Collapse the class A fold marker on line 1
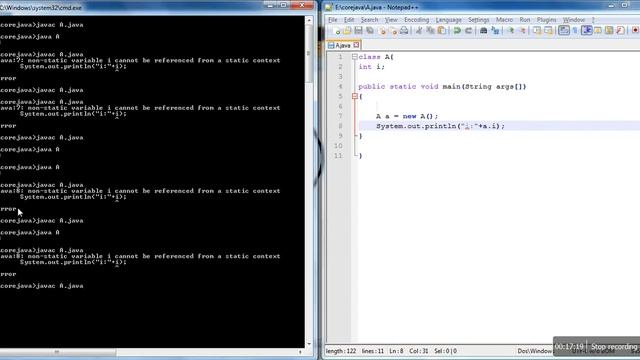The image size is (640, 360). point(355,57)
